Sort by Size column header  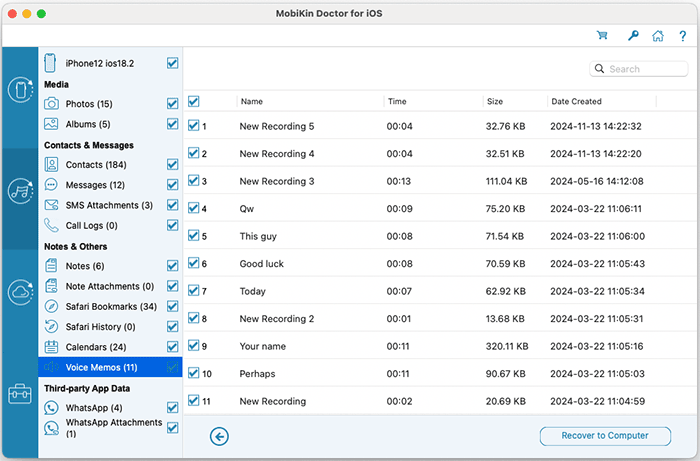495,101
